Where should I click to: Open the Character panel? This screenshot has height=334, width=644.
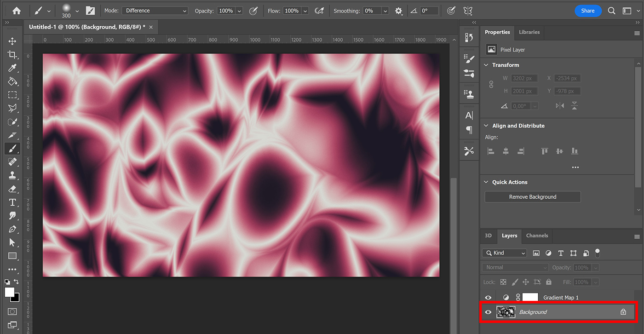[469, 115]
